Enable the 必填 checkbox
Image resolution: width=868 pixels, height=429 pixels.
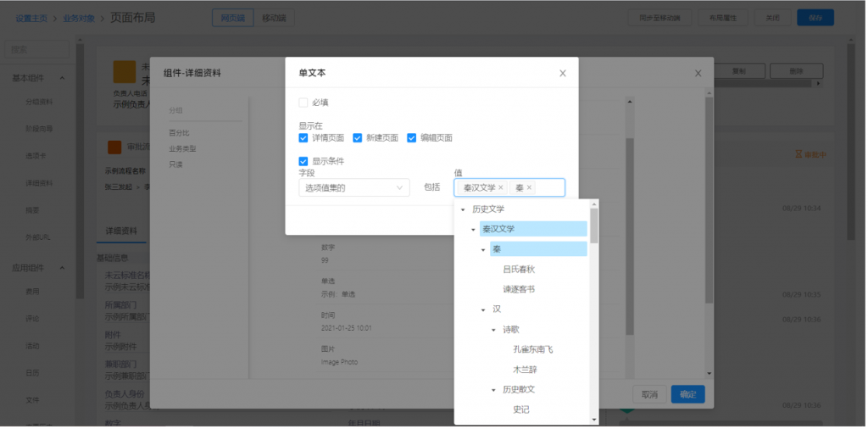pos(303,103)
